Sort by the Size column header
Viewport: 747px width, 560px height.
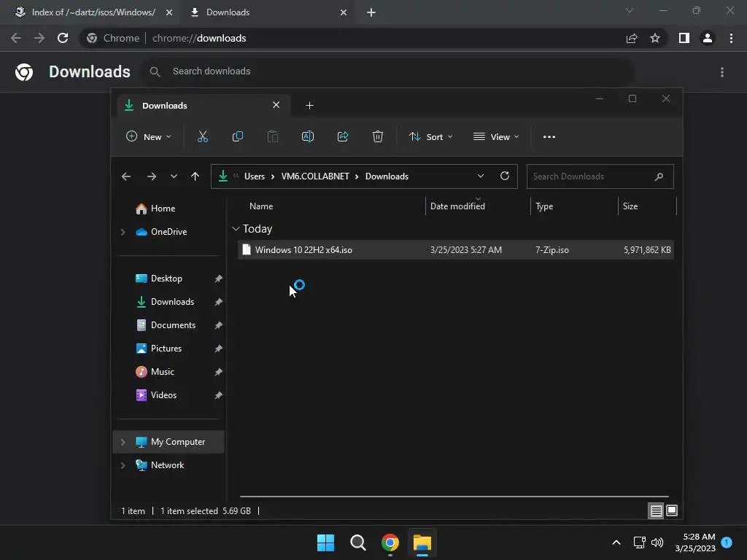tap(630, 206)
